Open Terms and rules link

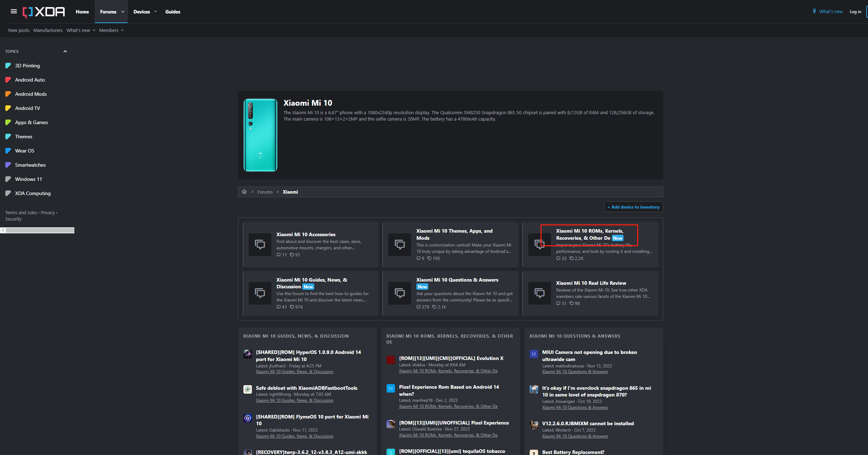pyautogui.click(x=21, y=213)
